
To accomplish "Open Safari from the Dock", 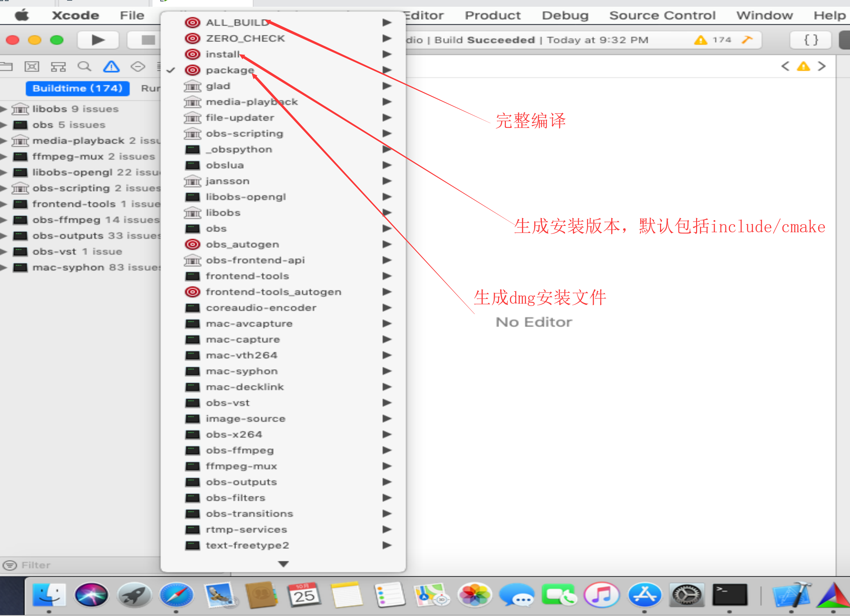I will 176,595.
